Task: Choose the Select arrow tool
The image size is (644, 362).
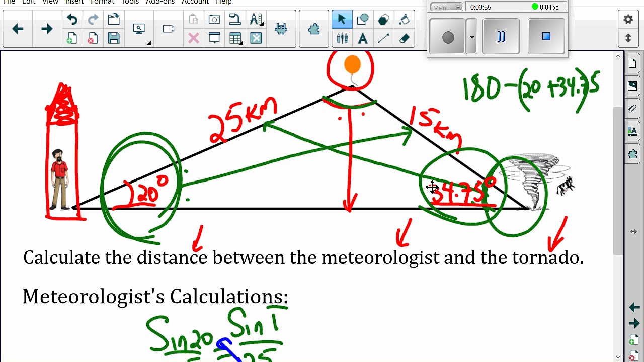Action: tap(342, 20)
